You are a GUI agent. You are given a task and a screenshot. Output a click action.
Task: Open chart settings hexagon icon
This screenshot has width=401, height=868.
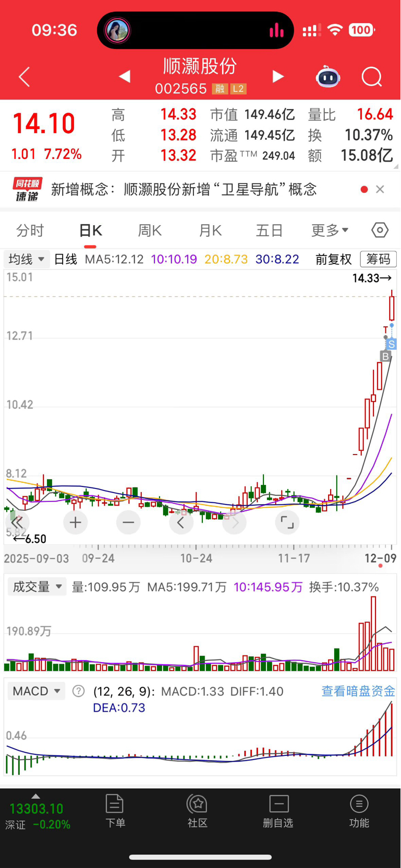pyautogui.click(x=380, y=230)
